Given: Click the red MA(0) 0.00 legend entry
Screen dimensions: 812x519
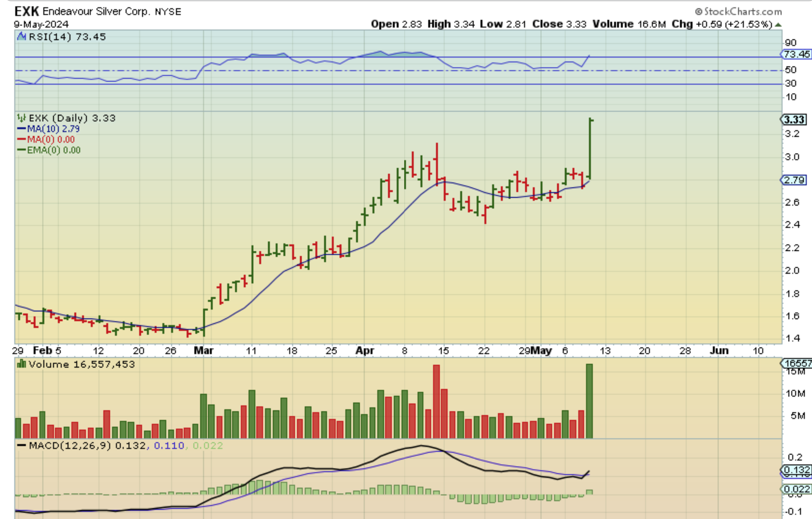Looking at the screenshot, I should [x=46, y=140].
